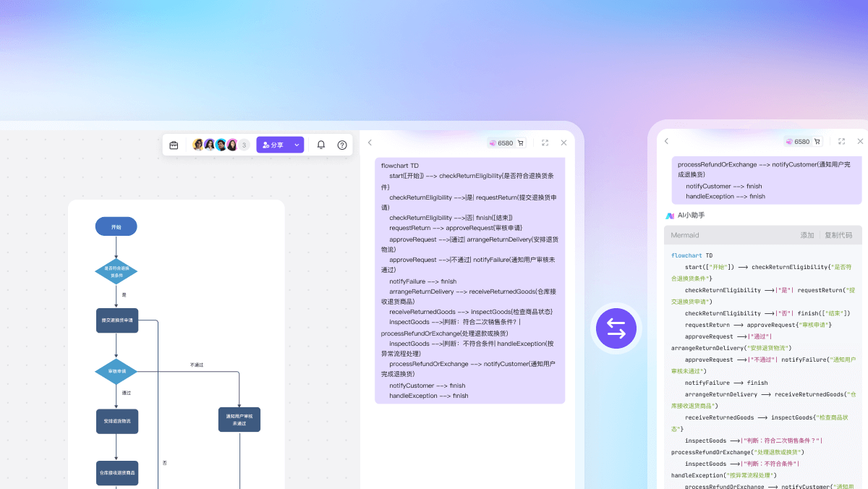Image resolution: width=868 pixels, height=489 pixels.
Task: Select the 审核申请 diamond node
Action: point(116,372)
